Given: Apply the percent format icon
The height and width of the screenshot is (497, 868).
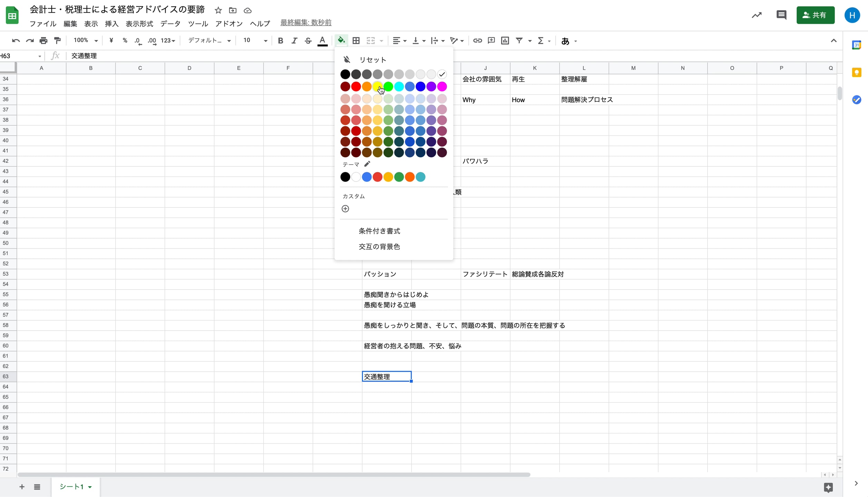Looking at the screenshot, I should click(x=125, y=40).
